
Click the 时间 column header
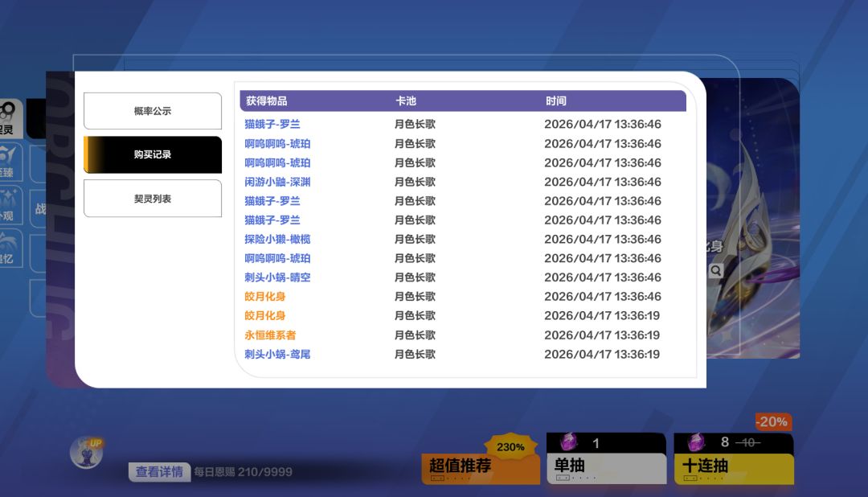click(556, 101)
